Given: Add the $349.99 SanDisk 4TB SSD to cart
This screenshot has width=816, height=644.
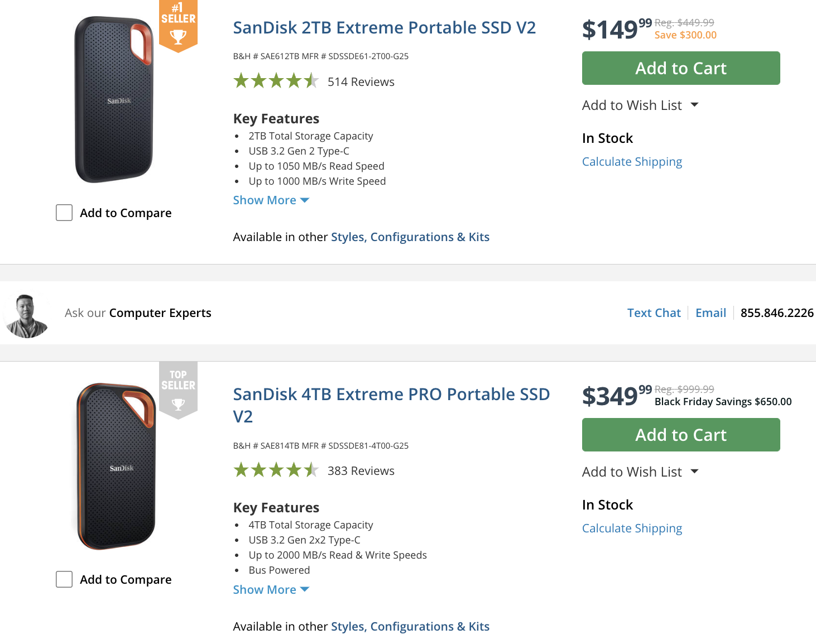Looking at the screenshot, I should tap(680, 435).
